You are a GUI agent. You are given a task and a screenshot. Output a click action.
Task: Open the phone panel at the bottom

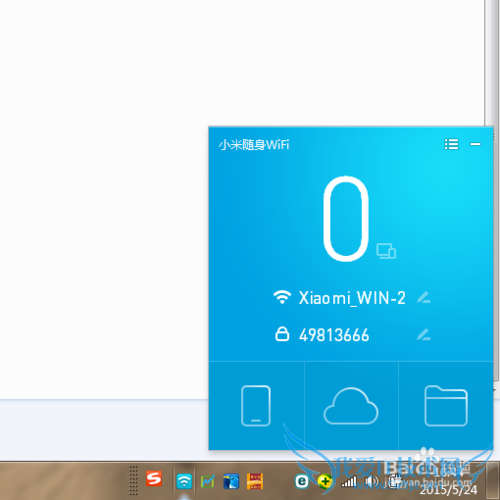pos(256,406)
